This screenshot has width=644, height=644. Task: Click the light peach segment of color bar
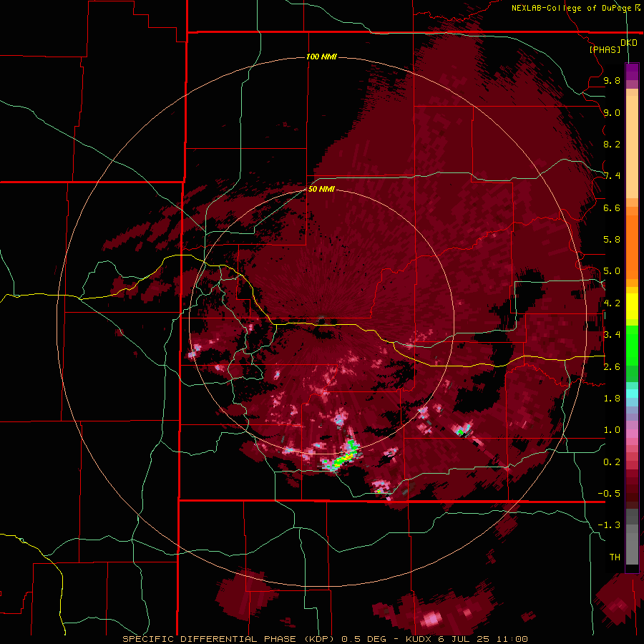(x=632, y=147)
